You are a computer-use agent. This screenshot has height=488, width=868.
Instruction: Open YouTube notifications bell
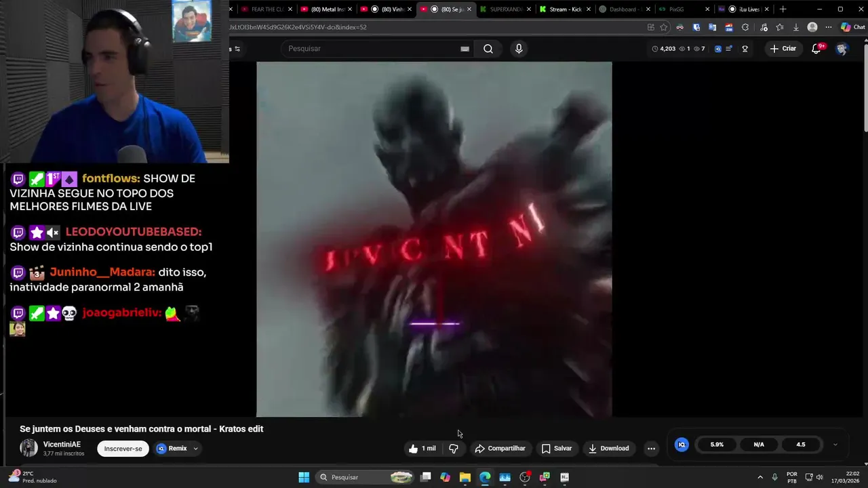(x=816, y=49)
